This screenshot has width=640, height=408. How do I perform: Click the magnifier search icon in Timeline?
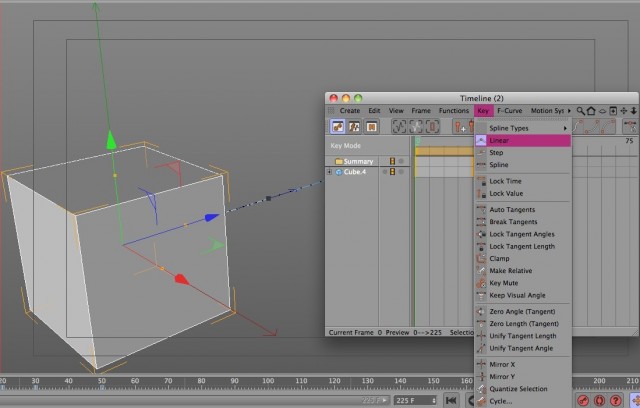(x=580, y=111)
